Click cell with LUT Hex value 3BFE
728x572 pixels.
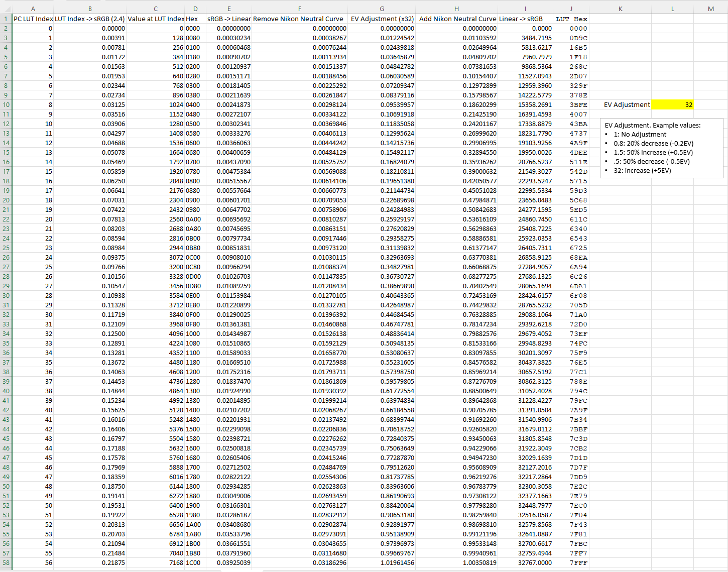click(571, 104)
